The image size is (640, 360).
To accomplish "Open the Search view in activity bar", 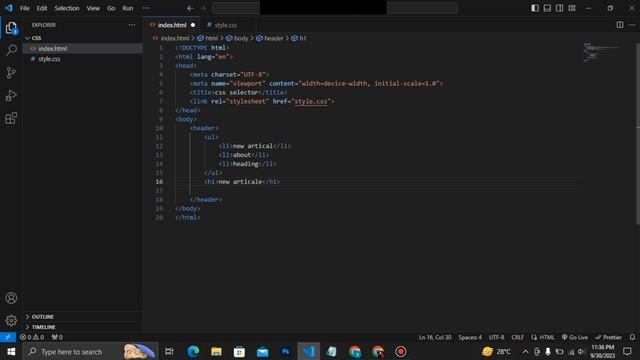I will 11,51.
